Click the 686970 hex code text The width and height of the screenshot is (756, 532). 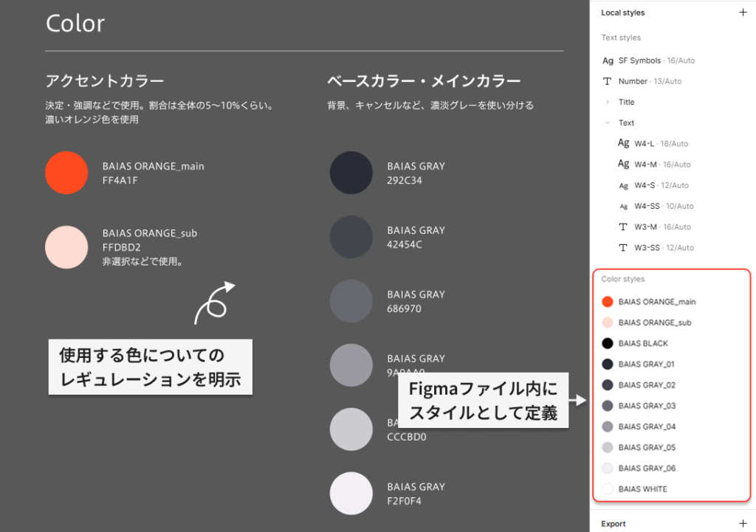click(404, 308)
